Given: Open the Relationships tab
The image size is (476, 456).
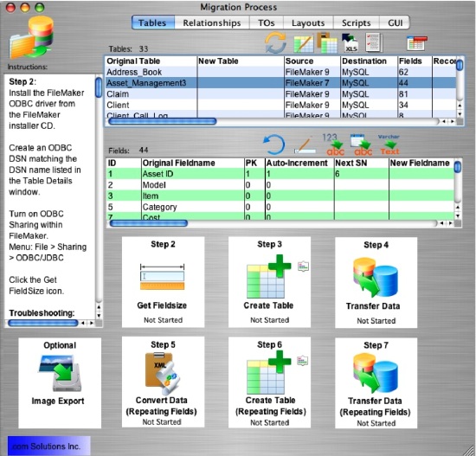Looking at the screenshot, I should (x=212, y=22).
